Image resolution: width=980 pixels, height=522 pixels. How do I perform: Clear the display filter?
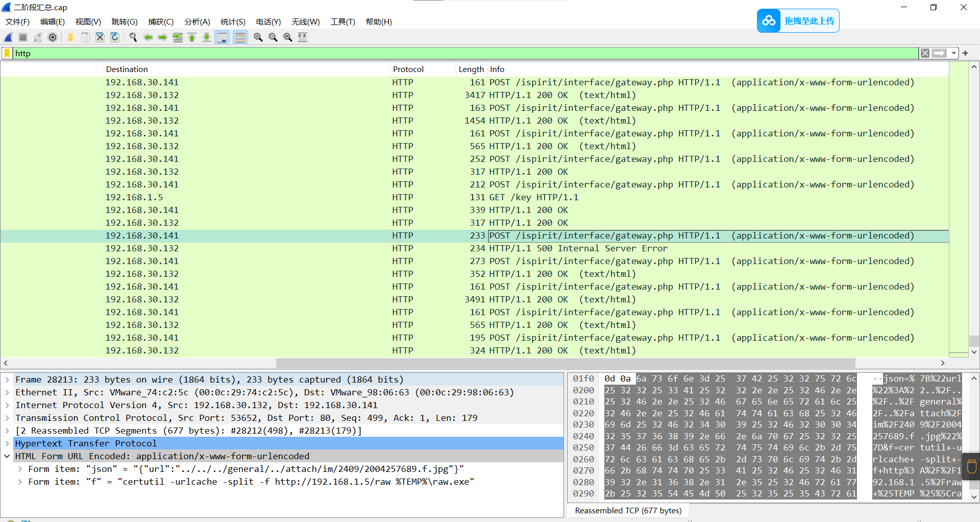(925, 53)
